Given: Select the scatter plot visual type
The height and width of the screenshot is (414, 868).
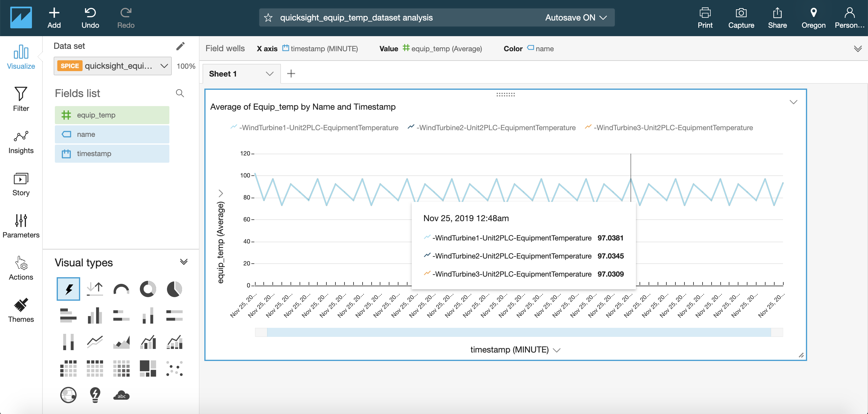Looking at the screenshot, I should pos(174,368).
